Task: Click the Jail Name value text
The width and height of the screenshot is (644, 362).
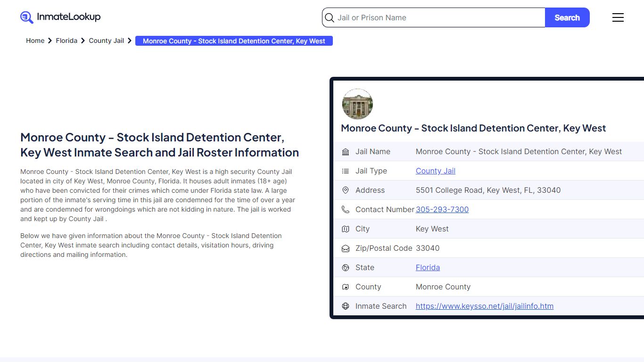Action: click(519, 152)
